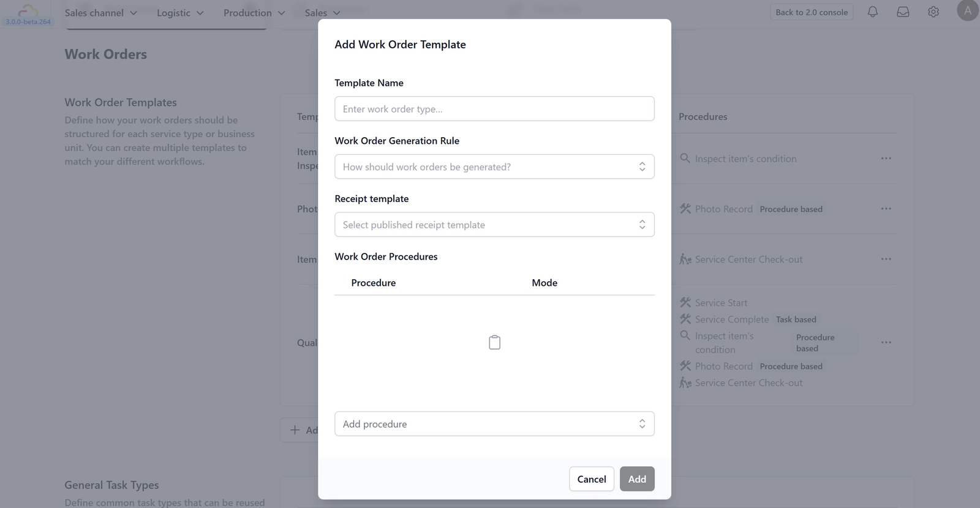Open the settings gear icon
Viewport: 980px width, 508px height.
point(933,12)
